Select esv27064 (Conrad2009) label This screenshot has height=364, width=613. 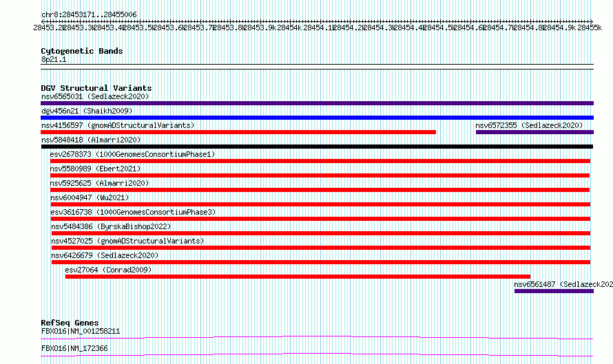108,270
